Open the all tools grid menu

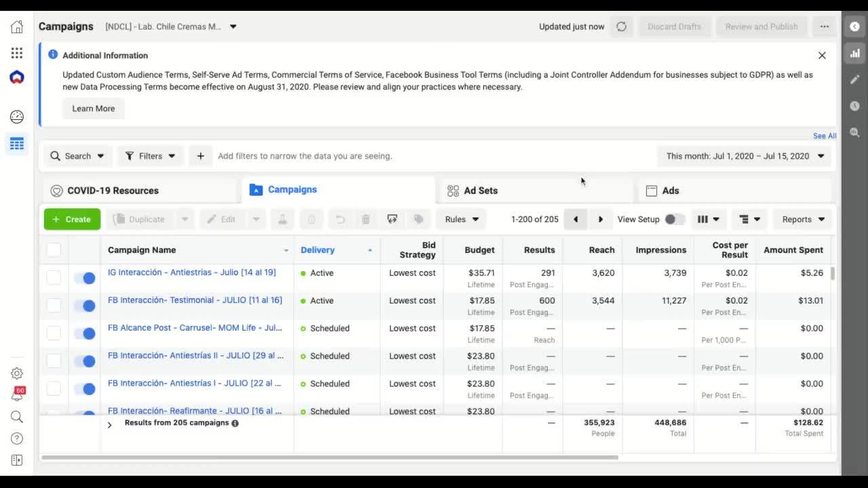coord(17,53)
